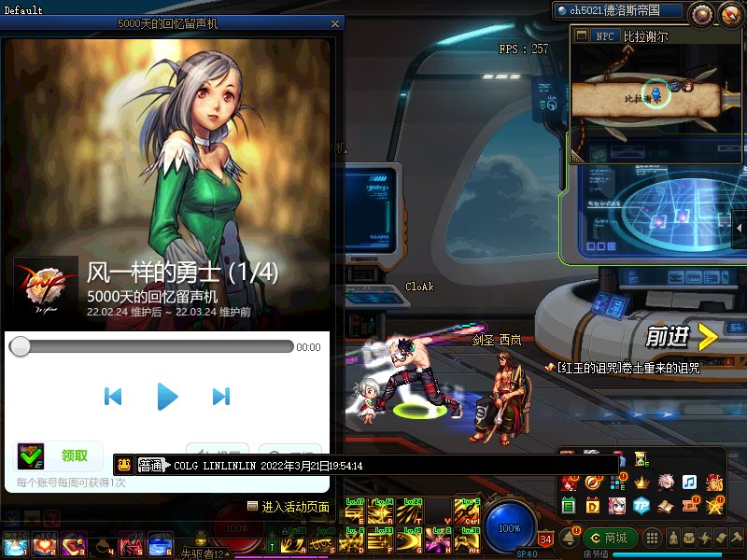The width and height of the screenshot is (747, 560).
Task: Click the NPC 剑圣 西岚
Action: pos(501,398)
